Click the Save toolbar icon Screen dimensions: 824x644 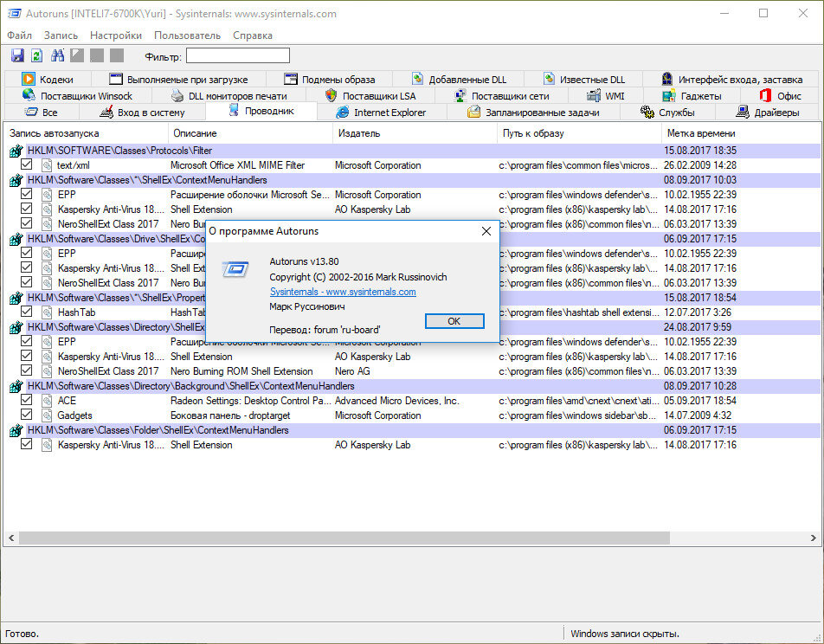click(17, 55)
